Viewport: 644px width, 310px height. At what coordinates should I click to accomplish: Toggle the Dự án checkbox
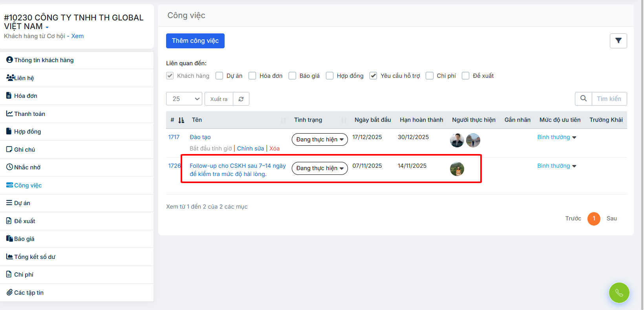[220, 76]
